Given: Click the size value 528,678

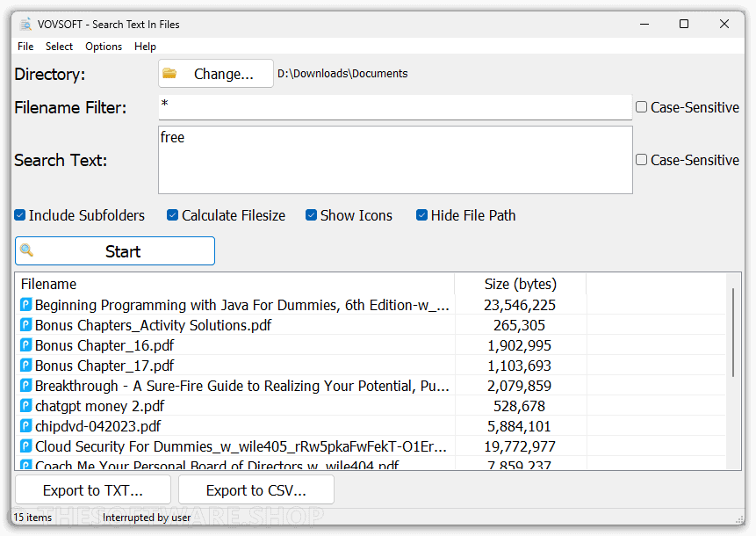Looking at the screenshot, I should tap(519, 406).
